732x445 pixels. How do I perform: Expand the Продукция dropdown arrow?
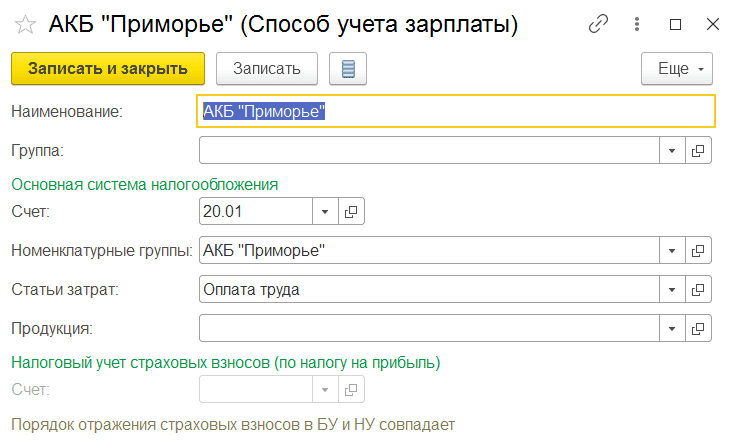point(672,329)
